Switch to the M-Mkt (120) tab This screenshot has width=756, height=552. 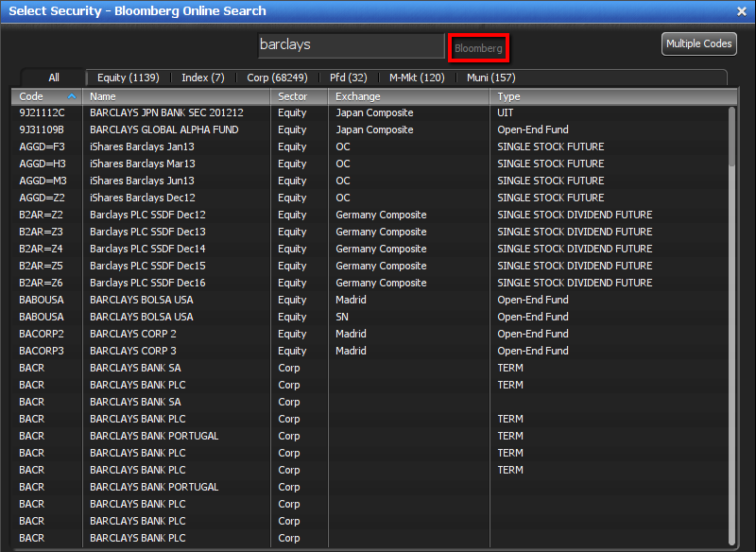[417, 78]
